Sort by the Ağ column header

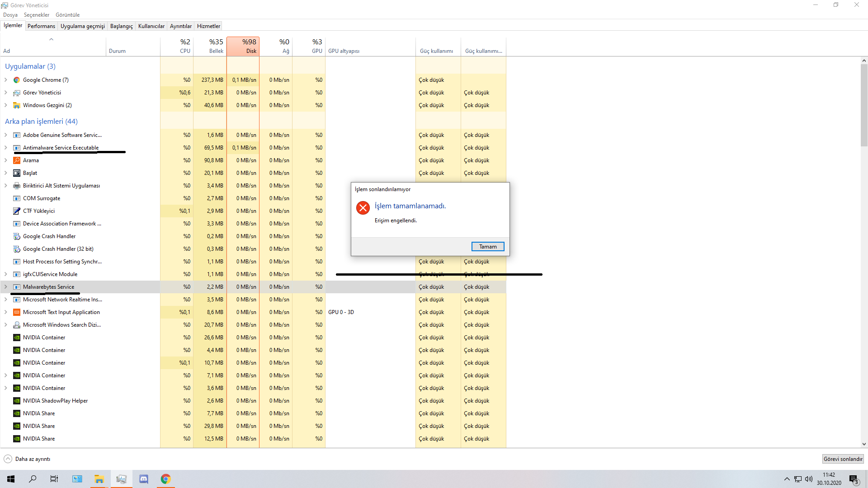(276, 47)
